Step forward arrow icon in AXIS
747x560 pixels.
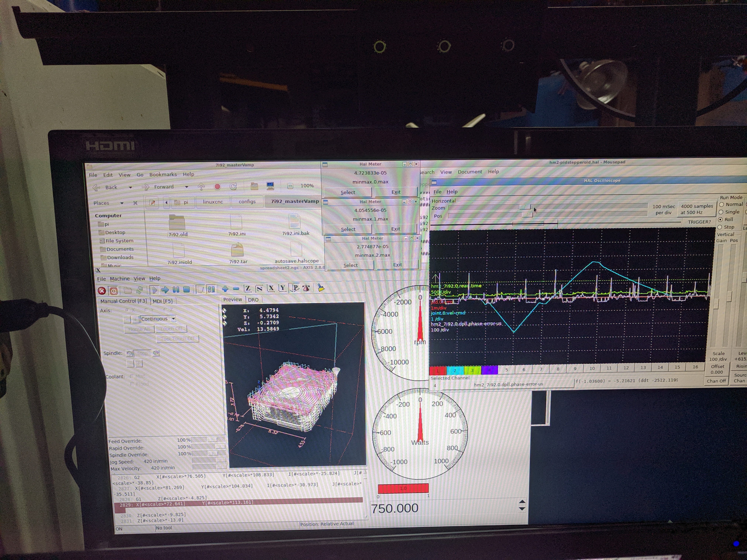coord(165,290)
